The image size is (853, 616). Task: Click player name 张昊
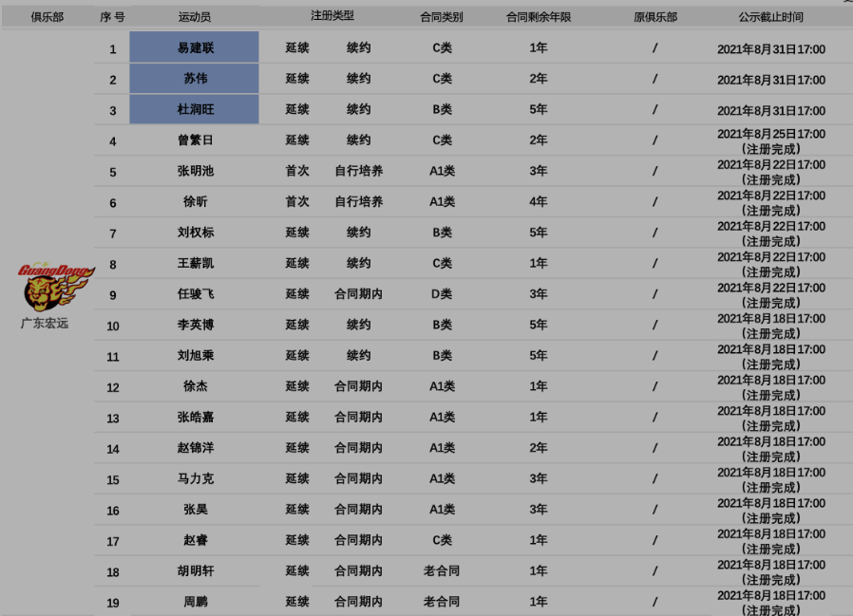tap(196, 510)
